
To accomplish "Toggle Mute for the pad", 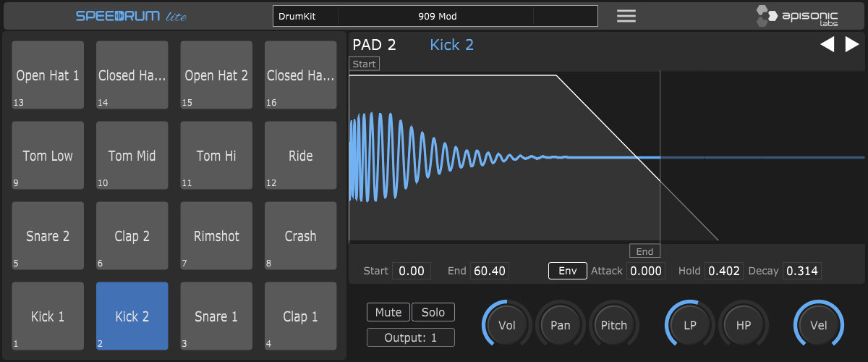I will (388, 312).
